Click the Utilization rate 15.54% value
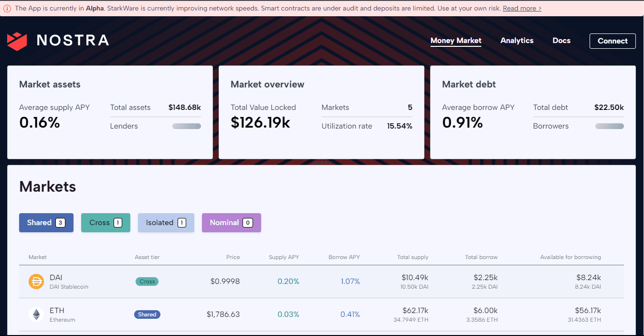Screen dimensions: 644x336 point(400,126)
